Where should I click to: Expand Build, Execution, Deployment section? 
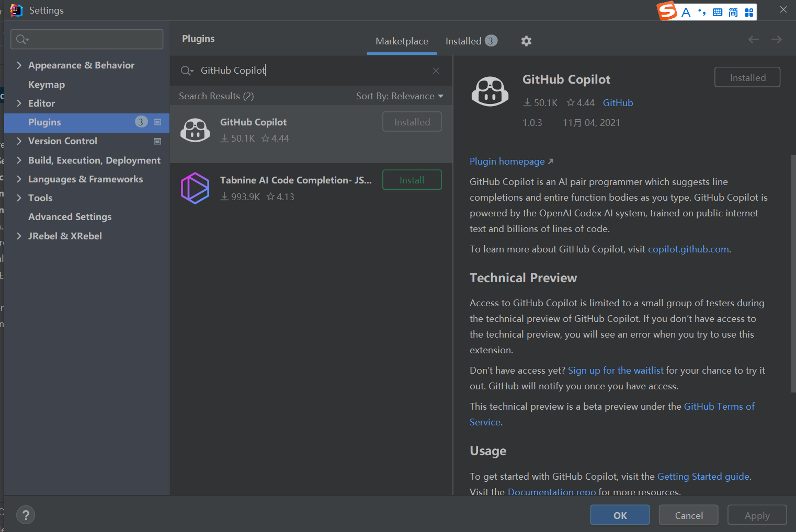pos(19,160)
